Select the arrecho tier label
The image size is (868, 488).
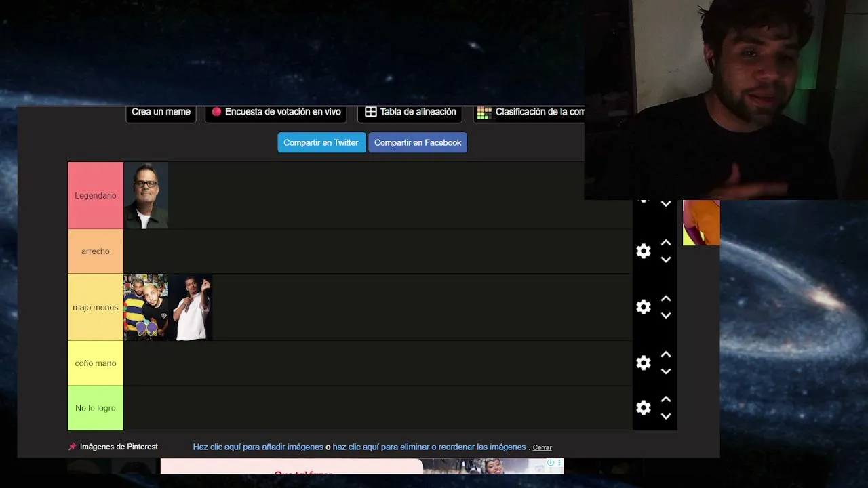[x=96, y=251]
